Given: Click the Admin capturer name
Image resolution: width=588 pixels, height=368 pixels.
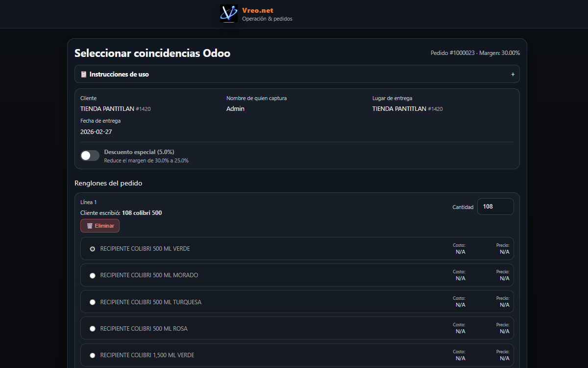Looking at the screenshot, I should point(235,109).
